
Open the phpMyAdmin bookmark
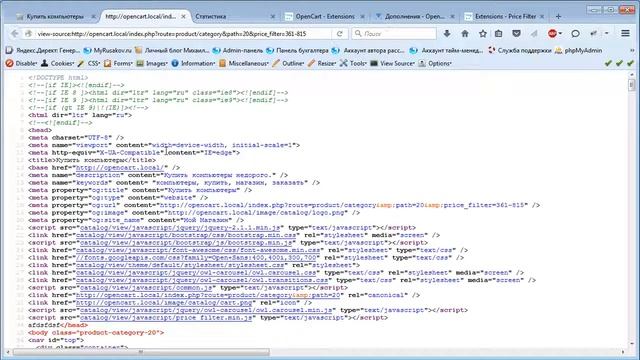[x=578, y=51]
